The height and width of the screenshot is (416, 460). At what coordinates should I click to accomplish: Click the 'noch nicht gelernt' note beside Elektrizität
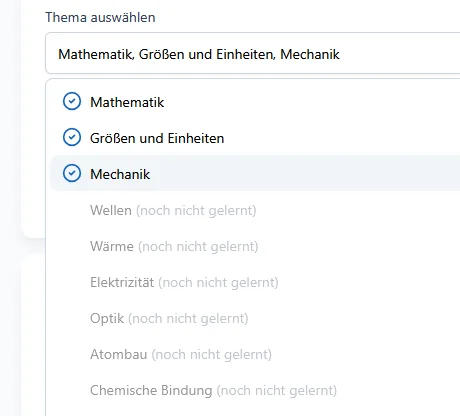(x=218, y=283)
